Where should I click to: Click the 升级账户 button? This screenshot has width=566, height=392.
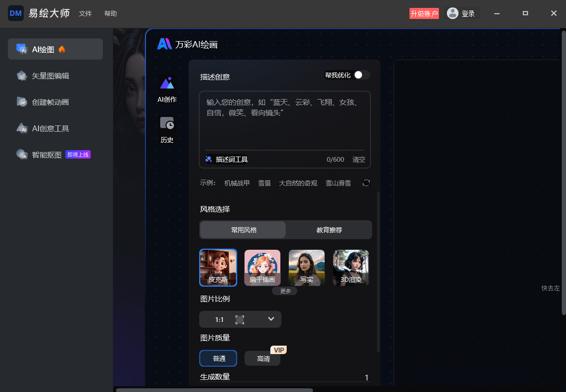[424, 13]
